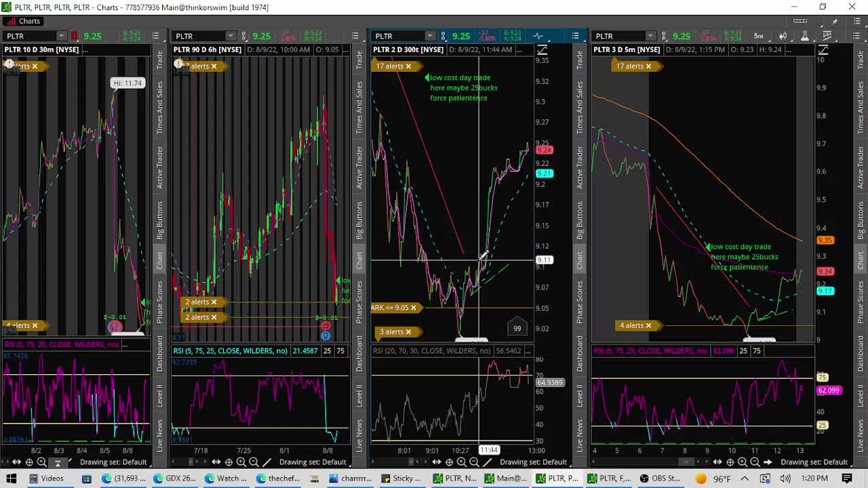Open the symbol dropdown in the first chart
Image resolution: width=868 pixels, height=488 pixels.
[x=61, y=36]
